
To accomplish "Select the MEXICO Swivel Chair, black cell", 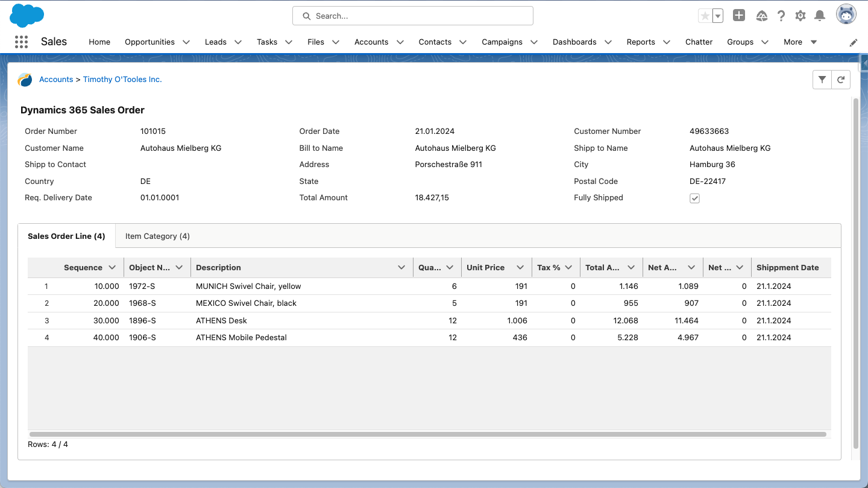I will pos(301,303).
